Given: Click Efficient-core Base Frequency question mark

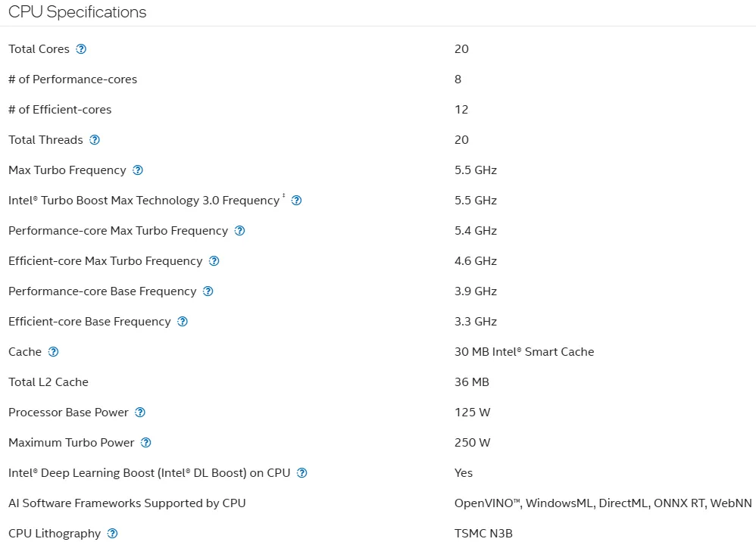Looking at the screenshot, I should click(x=183, y=322).
